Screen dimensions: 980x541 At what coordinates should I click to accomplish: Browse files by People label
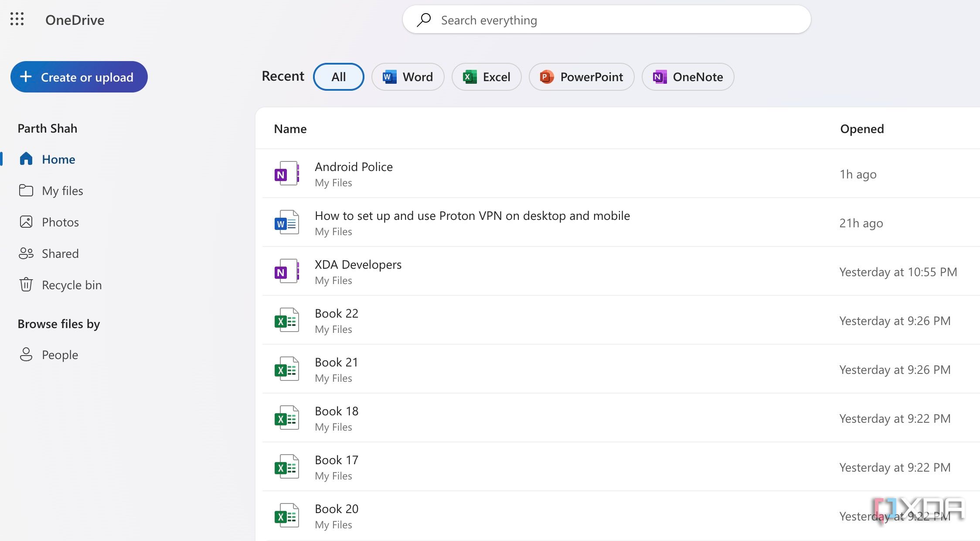click(60, 355)
